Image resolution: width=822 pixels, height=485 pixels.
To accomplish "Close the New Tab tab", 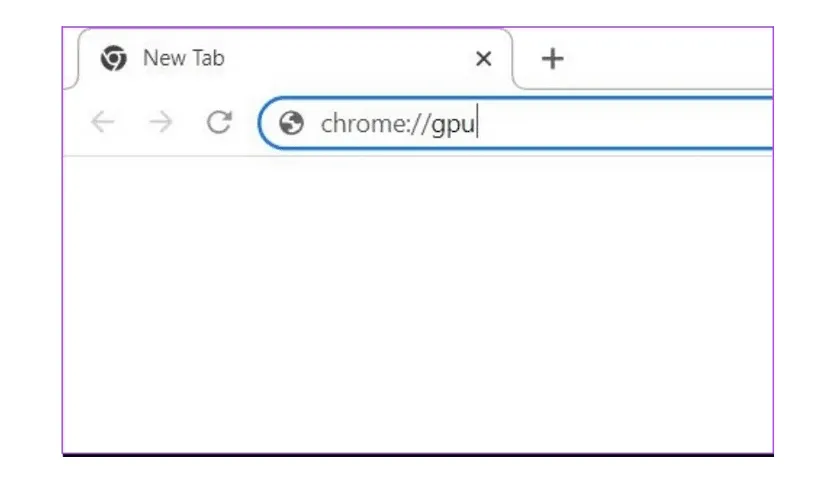I will coord(483,59).
